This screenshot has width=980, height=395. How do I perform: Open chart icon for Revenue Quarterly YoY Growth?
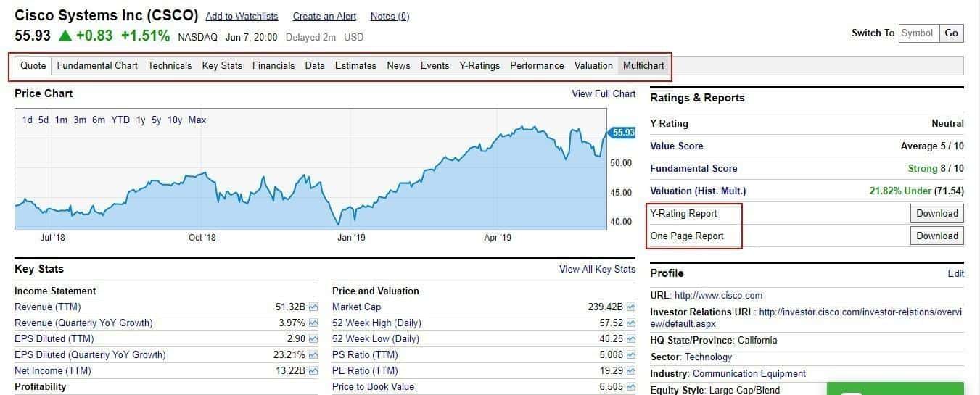point(313,323)
